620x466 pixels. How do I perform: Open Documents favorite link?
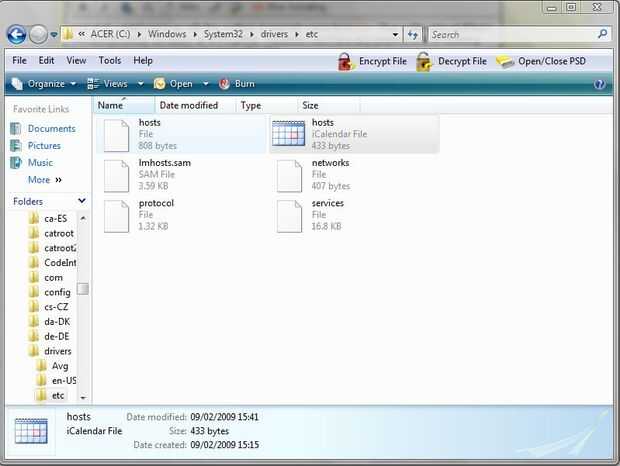point(43,128)
